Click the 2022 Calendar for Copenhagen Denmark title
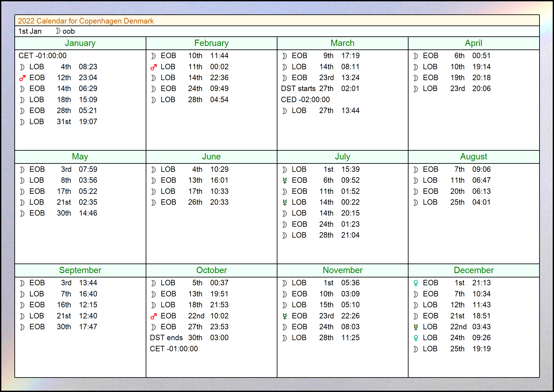Screen dimensions: 554x392 pyautogui.click(x=86, y=21)
